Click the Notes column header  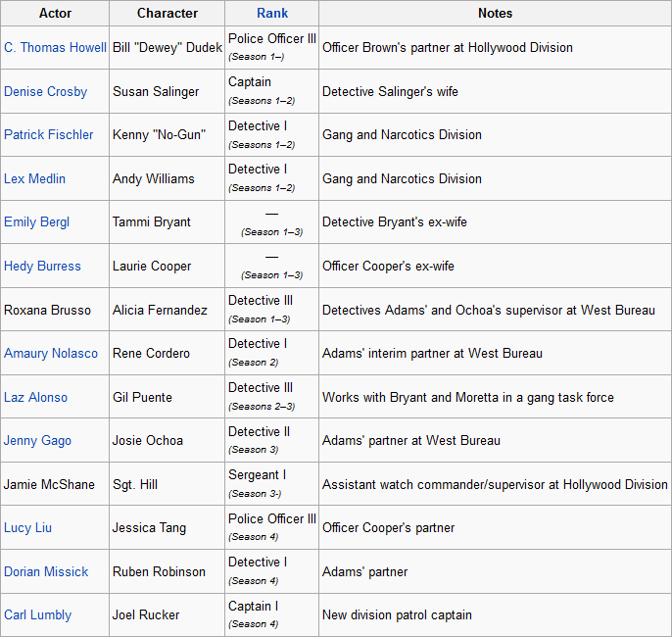pos(495,14)
